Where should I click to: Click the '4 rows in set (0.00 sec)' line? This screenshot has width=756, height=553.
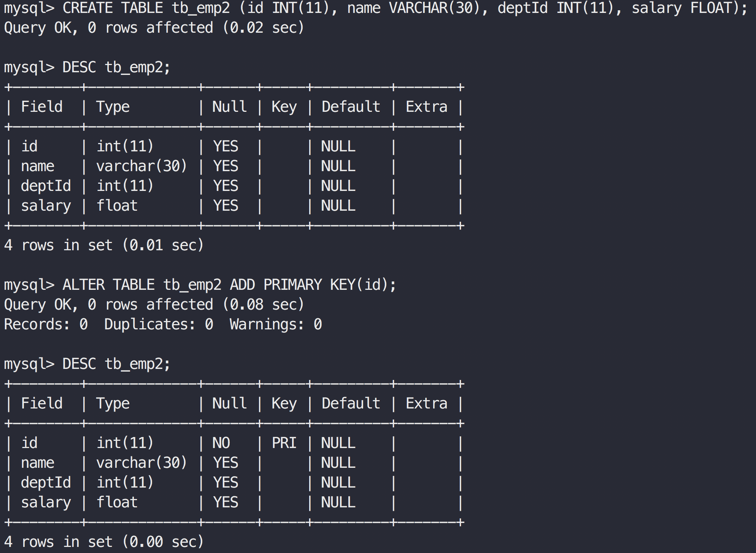104,542
